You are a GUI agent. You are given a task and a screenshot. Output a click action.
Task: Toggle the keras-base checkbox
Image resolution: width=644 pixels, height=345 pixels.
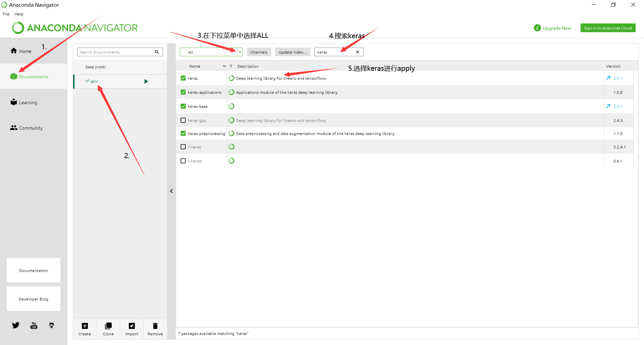tap(183, 106)
